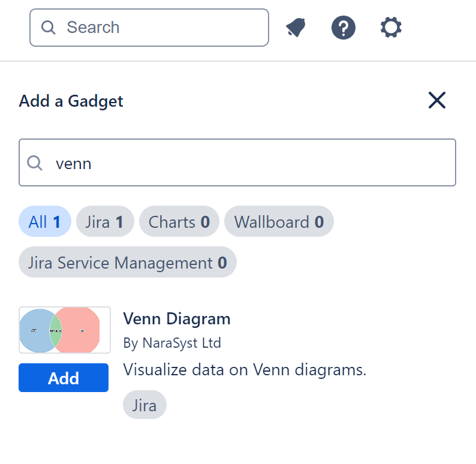Select the Jira Service Management filter

(x=128, y=263)
